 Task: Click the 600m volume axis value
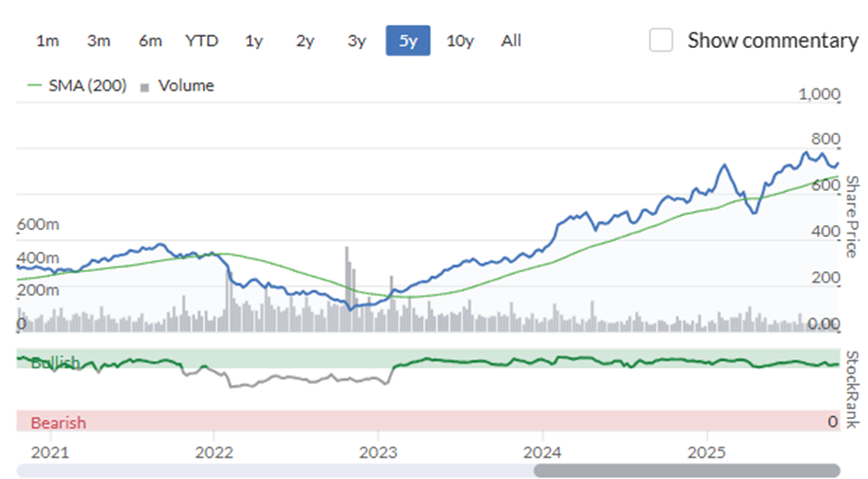tap(38, 224)
